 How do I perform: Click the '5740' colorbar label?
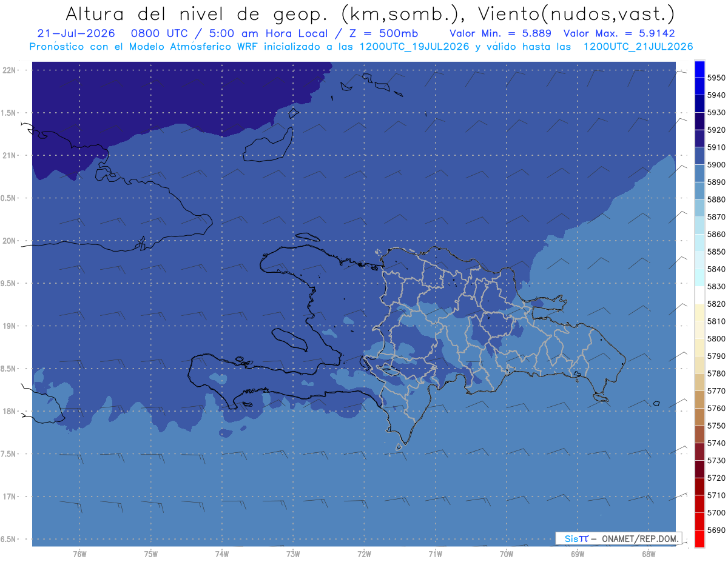tap(716, 443)
